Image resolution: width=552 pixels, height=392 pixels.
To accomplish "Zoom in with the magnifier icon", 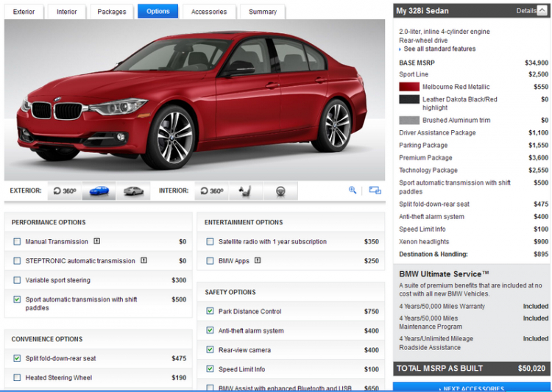I will pyautogui.click(x=353, y=190).
